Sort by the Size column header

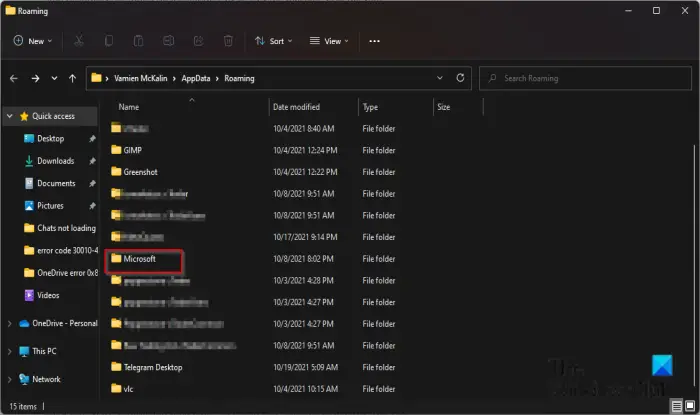(443, 107)
